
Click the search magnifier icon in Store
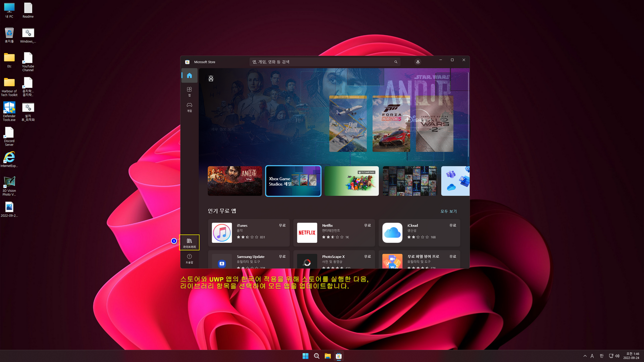[396, 62]
